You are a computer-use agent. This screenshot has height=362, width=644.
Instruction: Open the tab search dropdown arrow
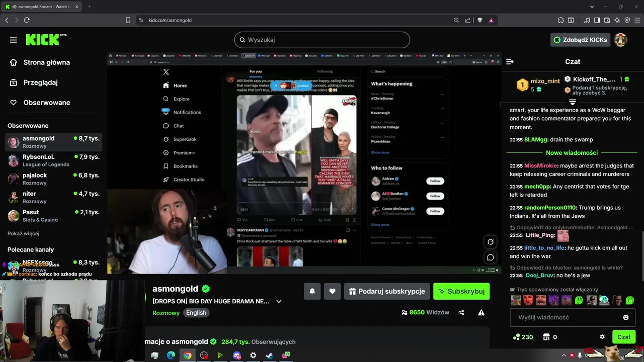tap(592, 7)
